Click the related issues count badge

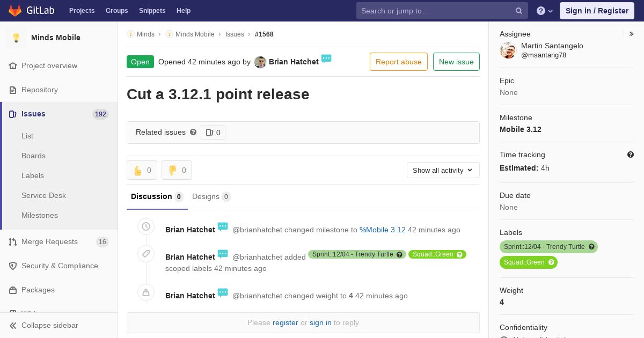point(213,133)
